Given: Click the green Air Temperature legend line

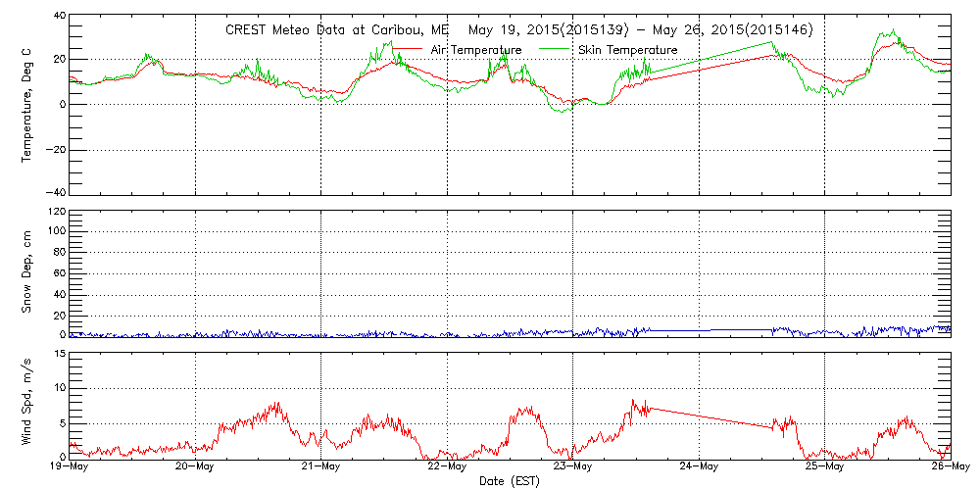Looking at the screenshot, I should tap(409, 48).
